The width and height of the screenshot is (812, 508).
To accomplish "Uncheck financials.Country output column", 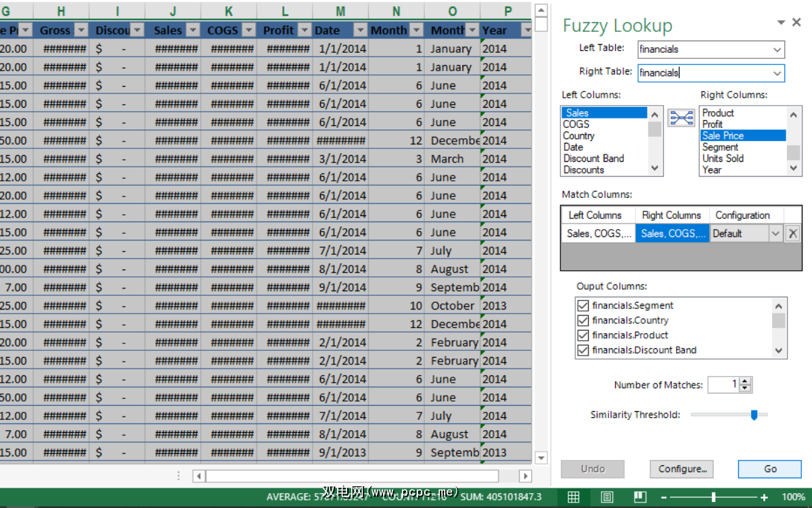I will (583, 320).
